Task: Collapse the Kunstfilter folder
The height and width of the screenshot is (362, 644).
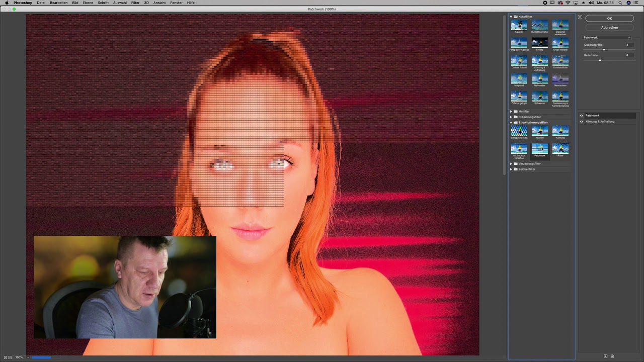Action: [x=511, y=17]
